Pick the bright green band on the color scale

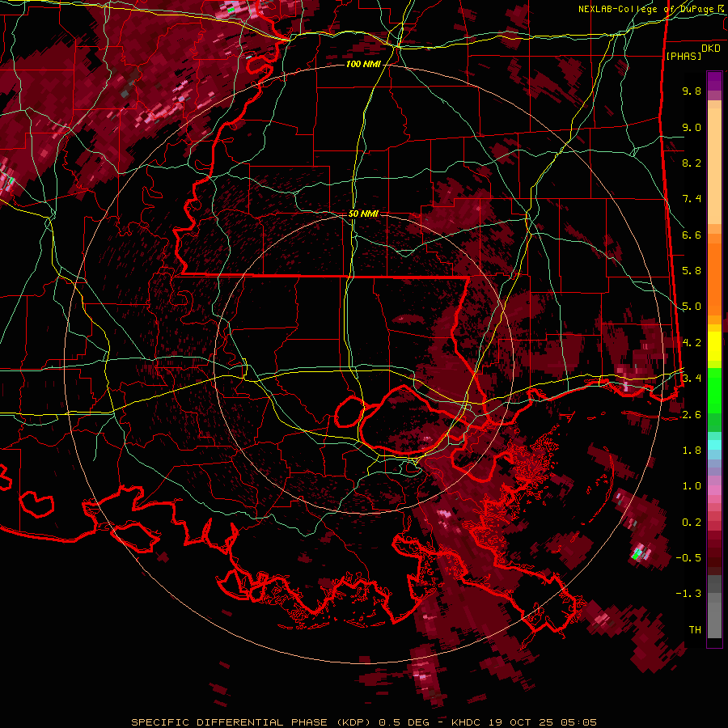pyautogui.click(x=714, y=390)
